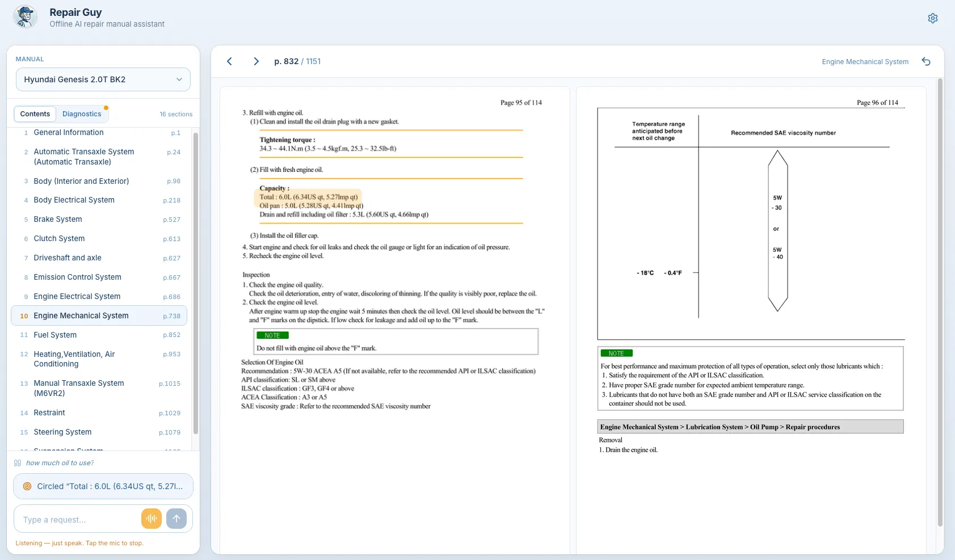Viewport: 955px width, 560px height.
Task: Switch to the Contents tab
Action: 35,114
